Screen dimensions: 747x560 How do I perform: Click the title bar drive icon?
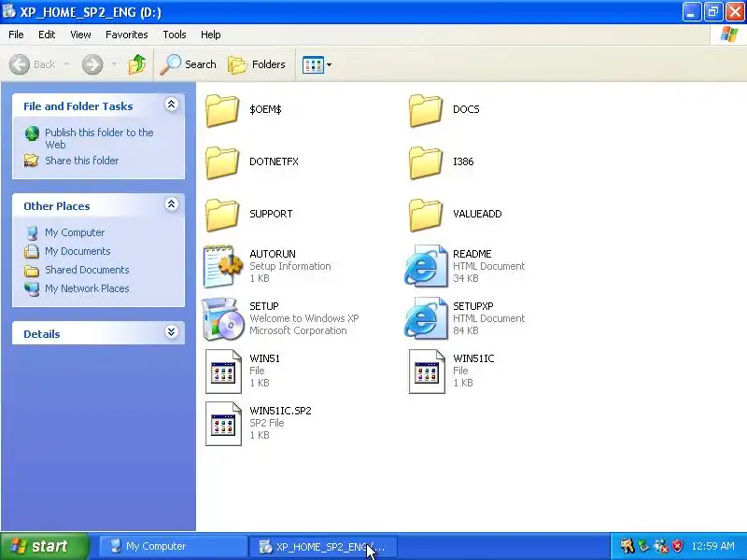pos(9,11)
